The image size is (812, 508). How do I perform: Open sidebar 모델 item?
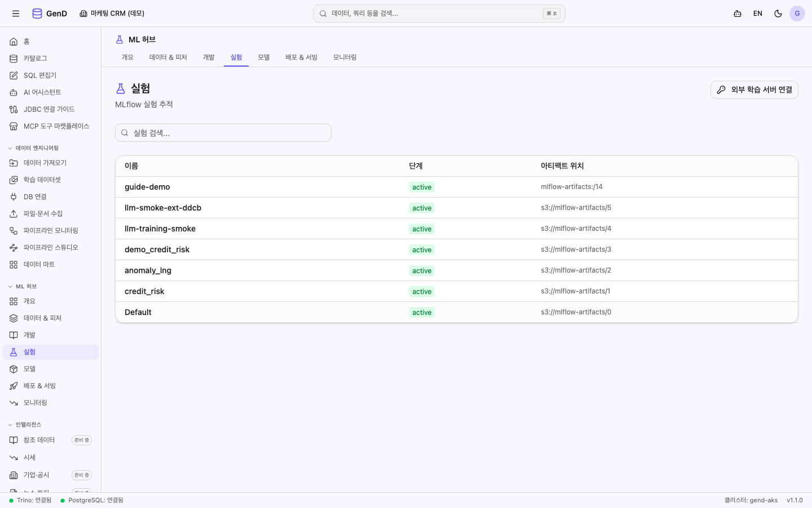click(x=51, y=369)
